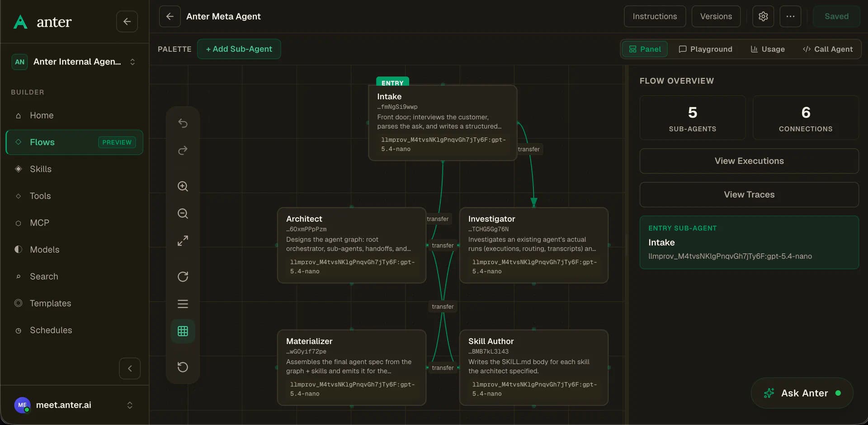
Task: Click View Executions
Action: [749, 161]
